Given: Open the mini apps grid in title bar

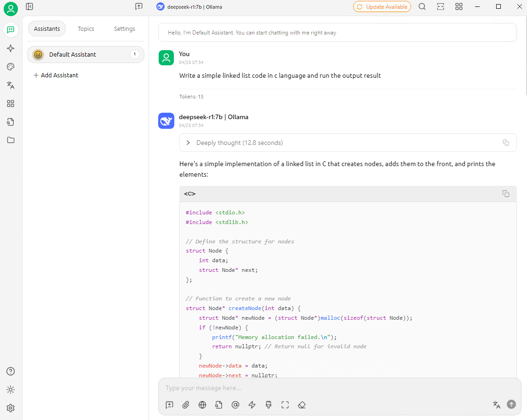Looking at the screenshot, I should (459, 7).
